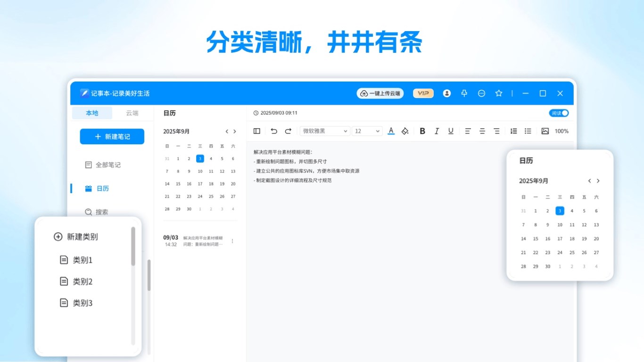This screenshot has height=362, width=644.
Task: Toggle bold formatting in the editor
Action: 422,131
